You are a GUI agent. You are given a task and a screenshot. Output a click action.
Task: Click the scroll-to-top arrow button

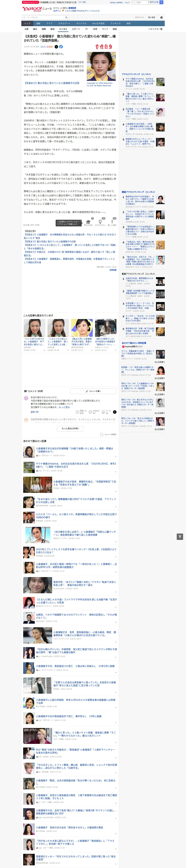pyautogui.click(x=180, y=536)
